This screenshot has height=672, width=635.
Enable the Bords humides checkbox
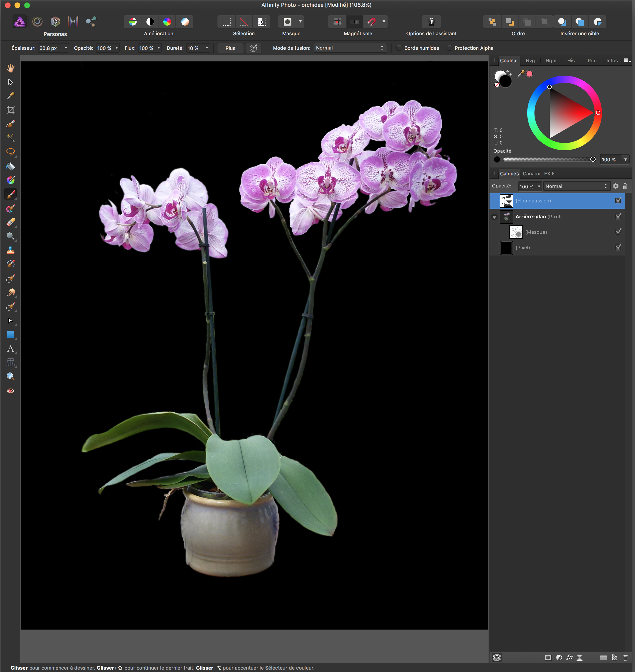pos(399,48)
